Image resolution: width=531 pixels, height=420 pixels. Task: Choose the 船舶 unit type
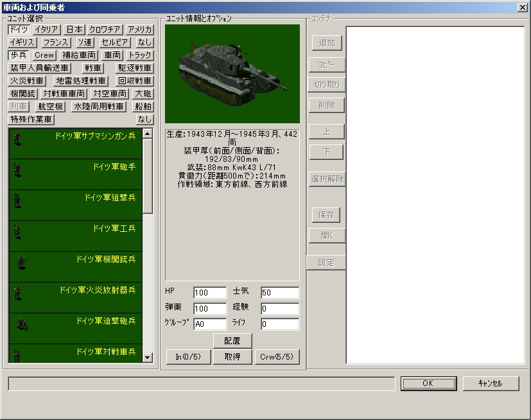click(143, 107)
